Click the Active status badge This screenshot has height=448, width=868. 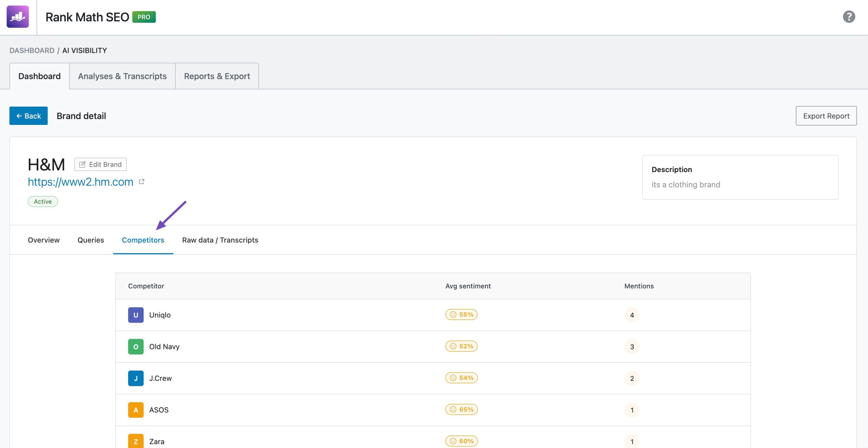click(x=43, y=202)
